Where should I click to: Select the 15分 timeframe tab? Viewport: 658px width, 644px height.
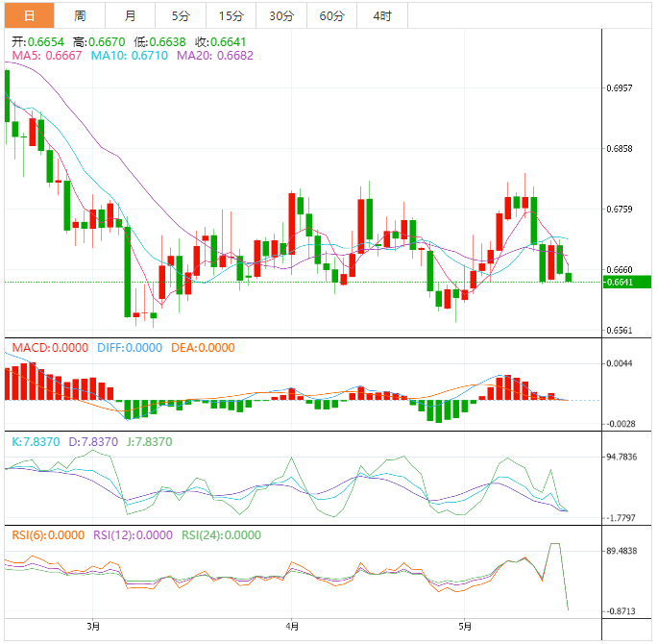(x=231, y=15)
